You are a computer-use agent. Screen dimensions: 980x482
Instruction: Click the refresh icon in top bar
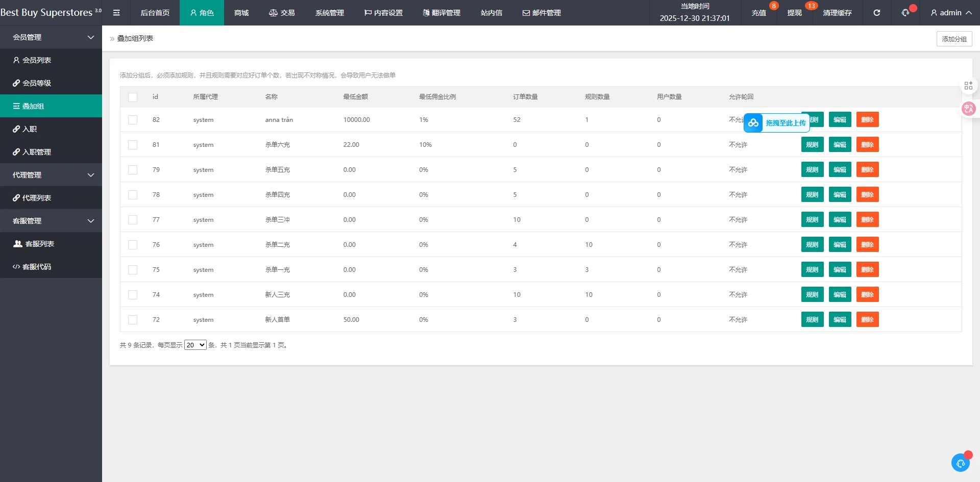click(x=876, y=13)
